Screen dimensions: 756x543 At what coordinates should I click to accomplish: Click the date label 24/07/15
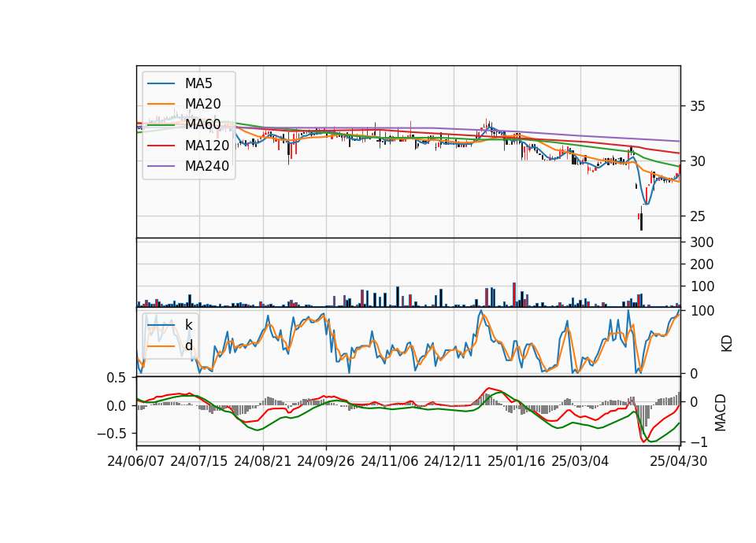[x=199, y=461]
